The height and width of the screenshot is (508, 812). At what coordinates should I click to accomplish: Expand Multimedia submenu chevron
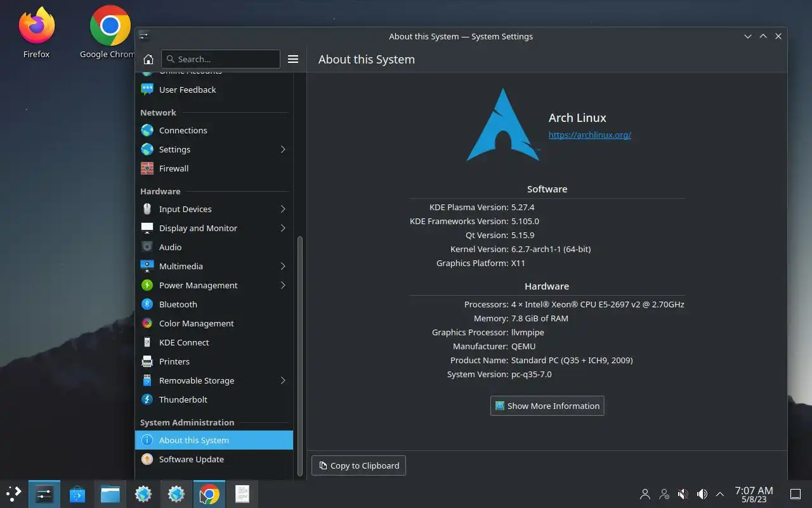point(283,266)
